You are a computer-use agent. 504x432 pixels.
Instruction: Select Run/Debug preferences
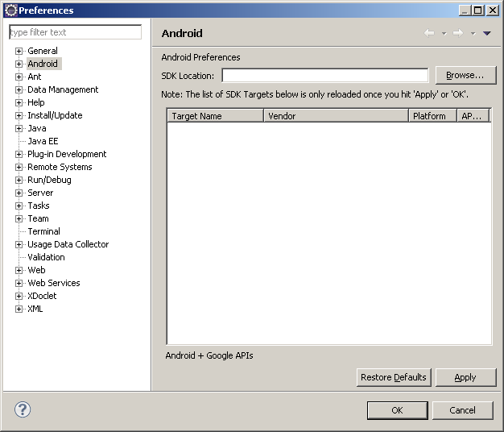pos(49,180)
